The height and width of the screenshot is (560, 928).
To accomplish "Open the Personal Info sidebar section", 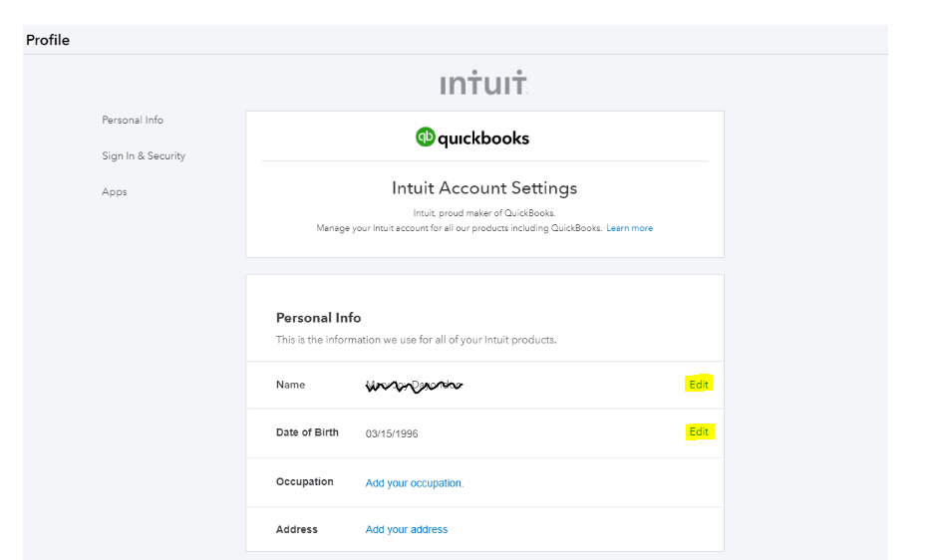I will [x=133, y=120].
